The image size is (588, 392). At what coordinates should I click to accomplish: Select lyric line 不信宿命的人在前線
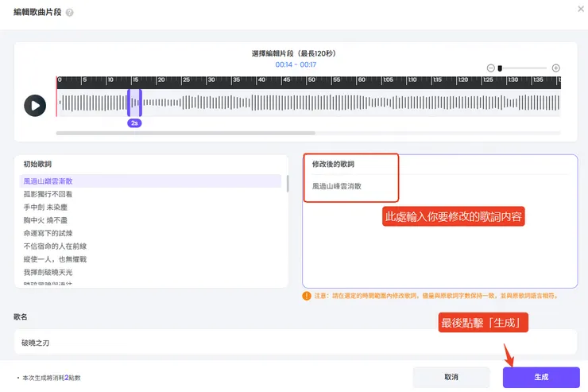coord(55,246)
